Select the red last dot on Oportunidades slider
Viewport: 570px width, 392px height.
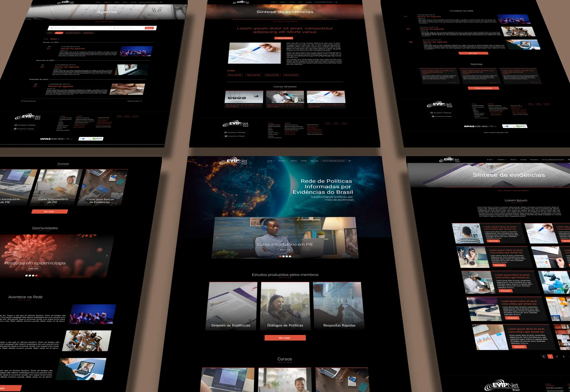pyautogui.click(x=36, y=275)
